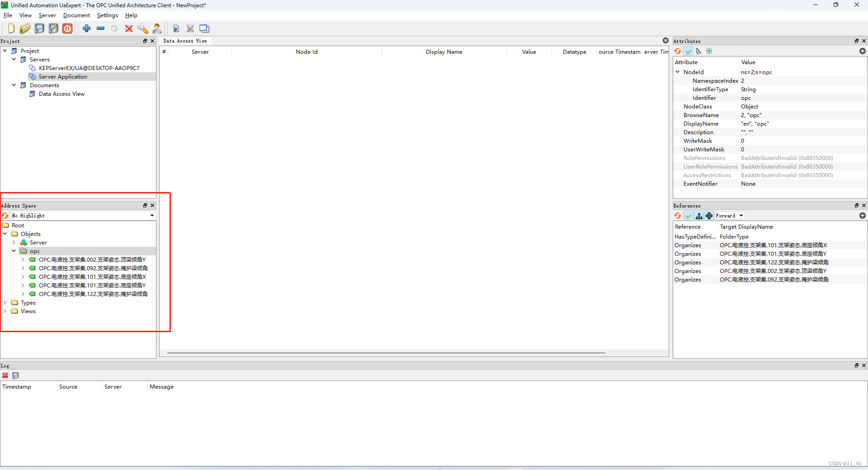Expand the Types folder
The image size is (868, 470).
tap(5, 302)
